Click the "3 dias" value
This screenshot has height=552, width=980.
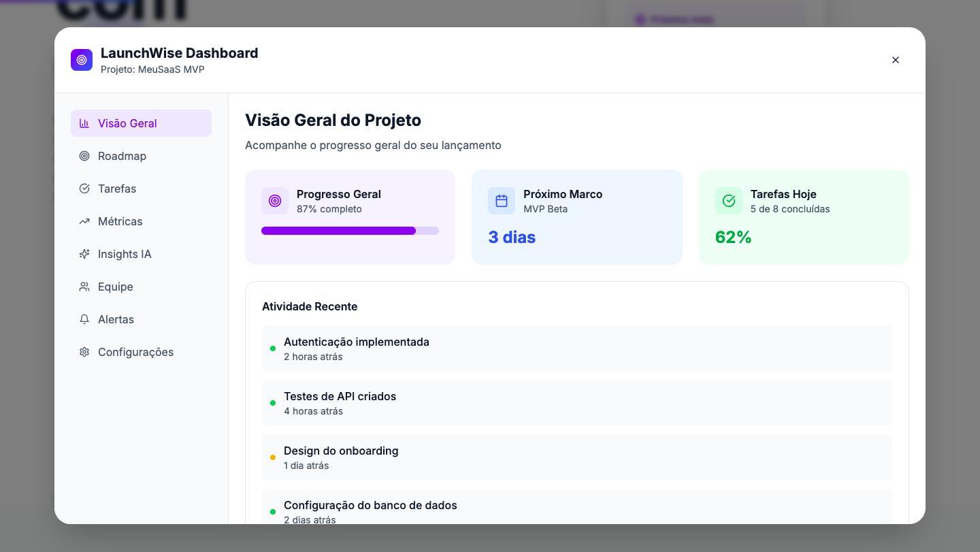coord(512,238)
